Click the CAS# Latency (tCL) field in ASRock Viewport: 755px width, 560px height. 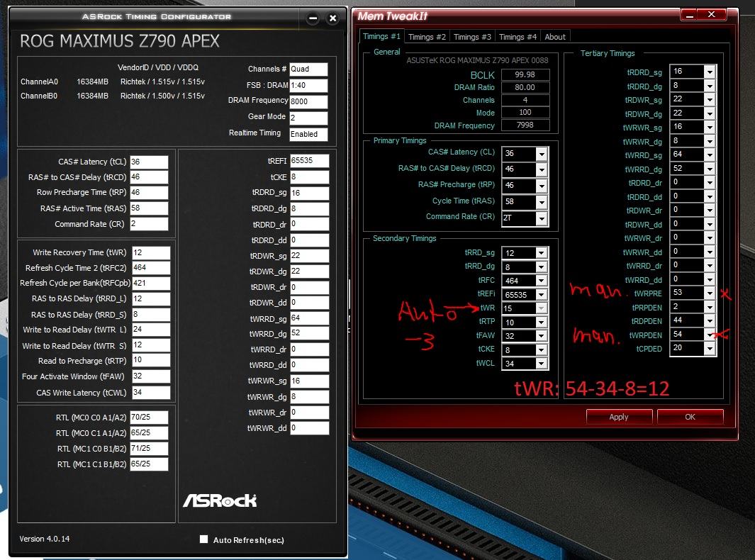pos(149,162)
